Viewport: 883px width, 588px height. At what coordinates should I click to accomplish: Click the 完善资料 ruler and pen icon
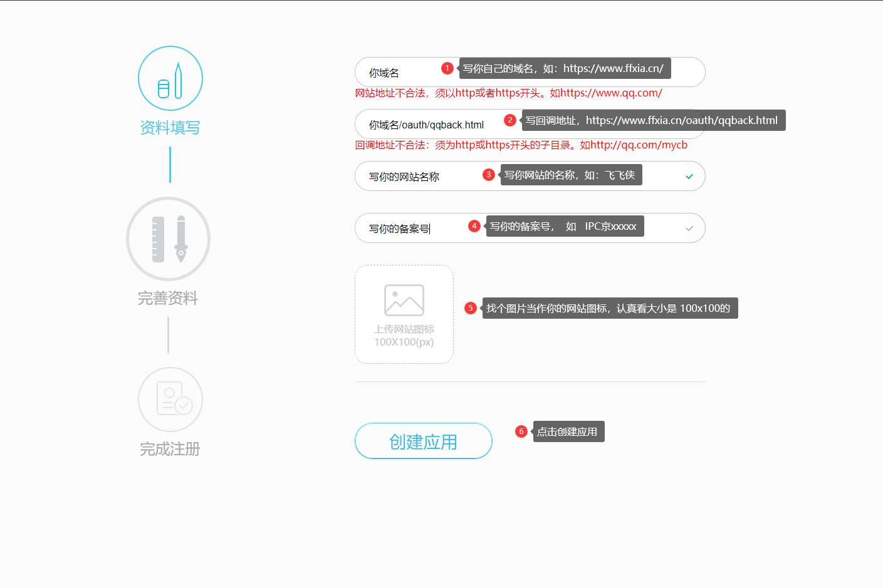click(x=169, y=239)
